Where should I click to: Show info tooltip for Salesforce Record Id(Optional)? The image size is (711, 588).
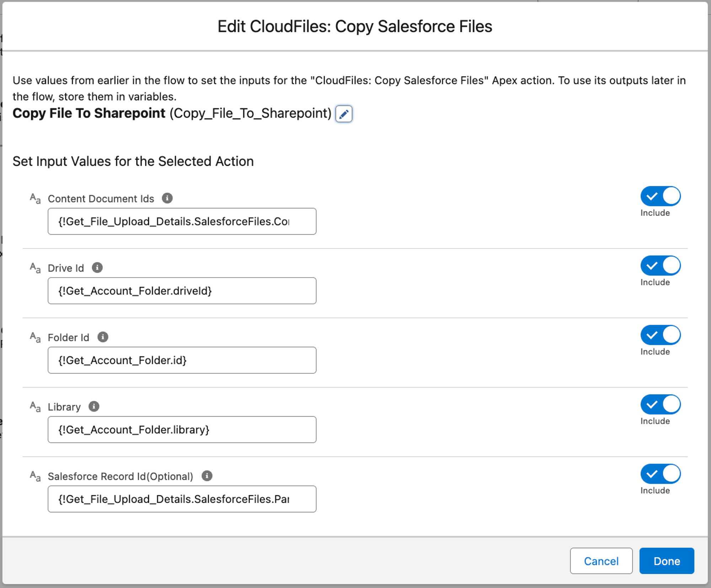[x=207, y=476]
